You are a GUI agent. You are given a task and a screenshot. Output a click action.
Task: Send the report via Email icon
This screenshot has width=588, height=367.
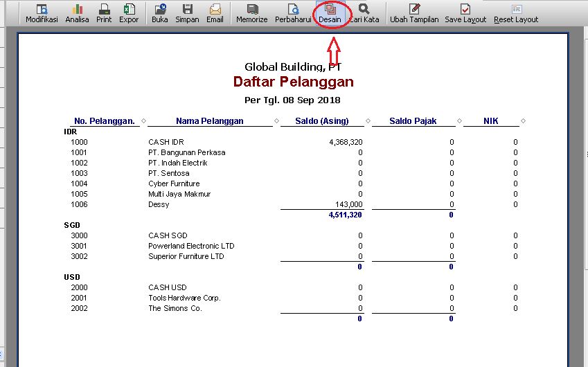[215, 12]
